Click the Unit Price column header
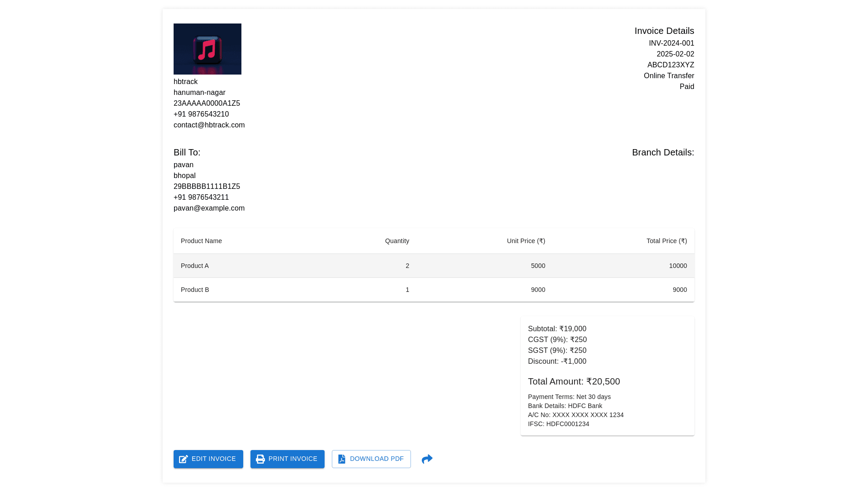Viewport: 868px width, 488px height. [526, 241]
